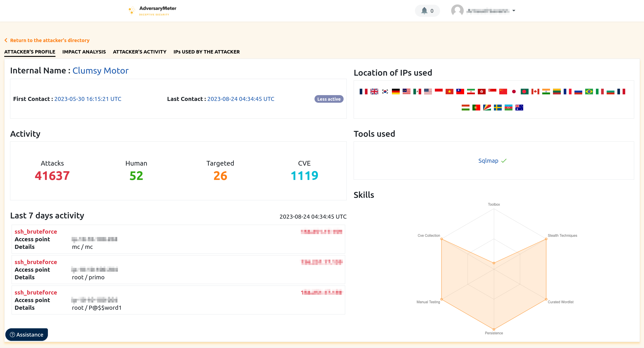
Task: Click the Targeted count 26
Action: pyautogui.click(x=220, y=176)
